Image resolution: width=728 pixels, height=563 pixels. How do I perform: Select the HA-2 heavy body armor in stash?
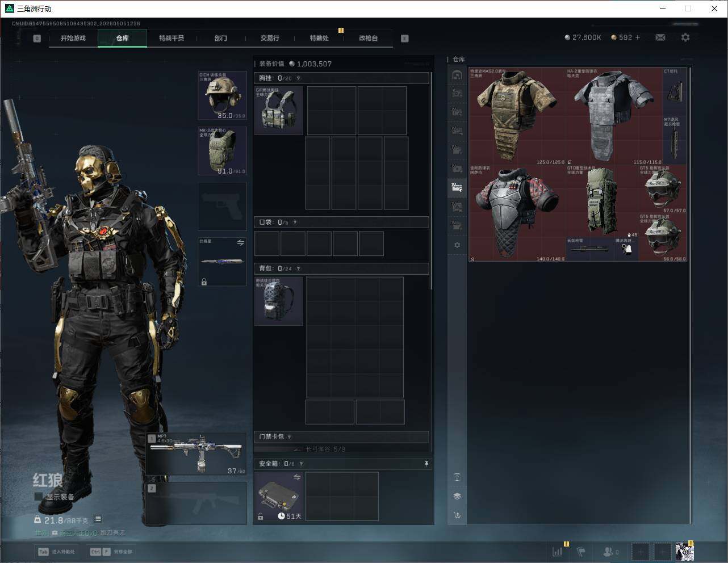click(x=614, y=117)
